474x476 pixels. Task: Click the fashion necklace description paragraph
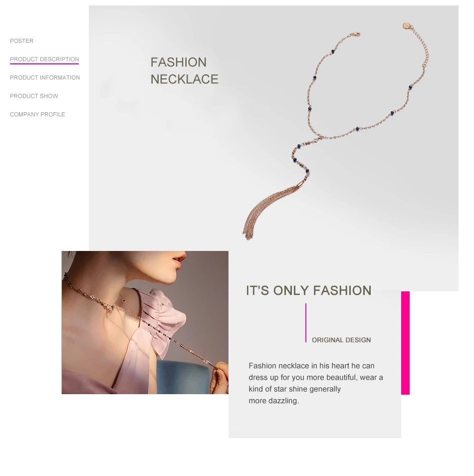[x=316, y=383]
